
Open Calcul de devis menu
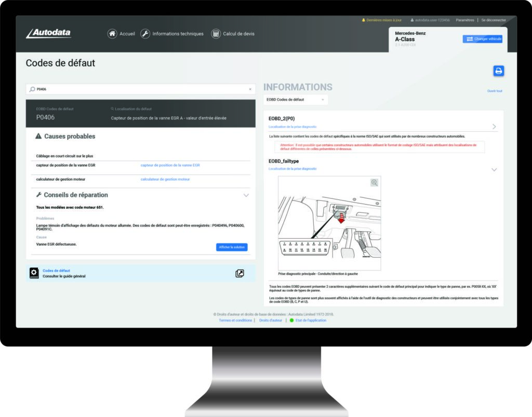238,34
